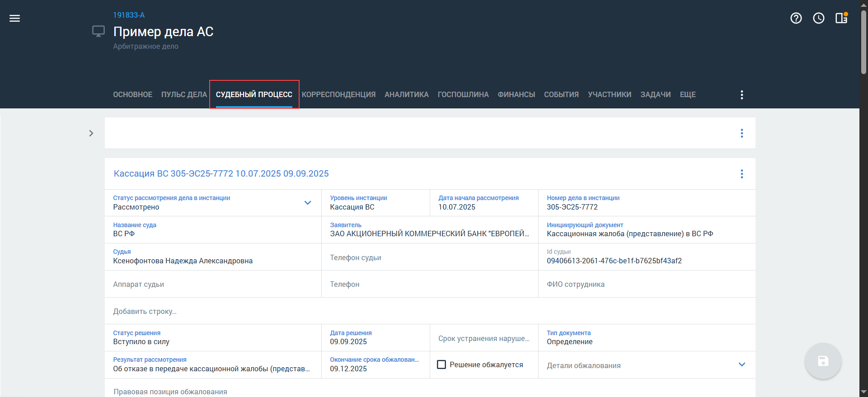868x397 pixels.
Task: Click the Id судьи value
Action: (614, 261)
